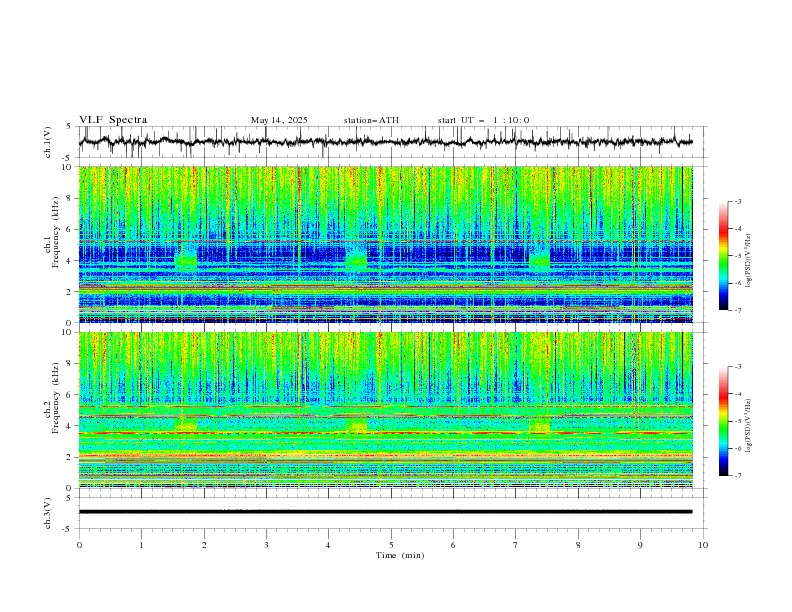Click the "ch.1(V)" waveform axis label

tap(48, 142)
